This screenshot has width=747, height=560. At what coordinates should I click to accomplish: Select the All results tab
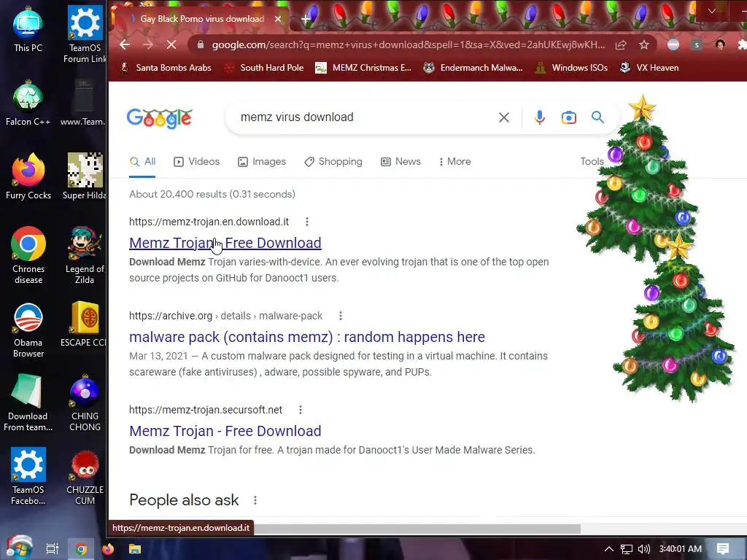click(x=143, y=161)
